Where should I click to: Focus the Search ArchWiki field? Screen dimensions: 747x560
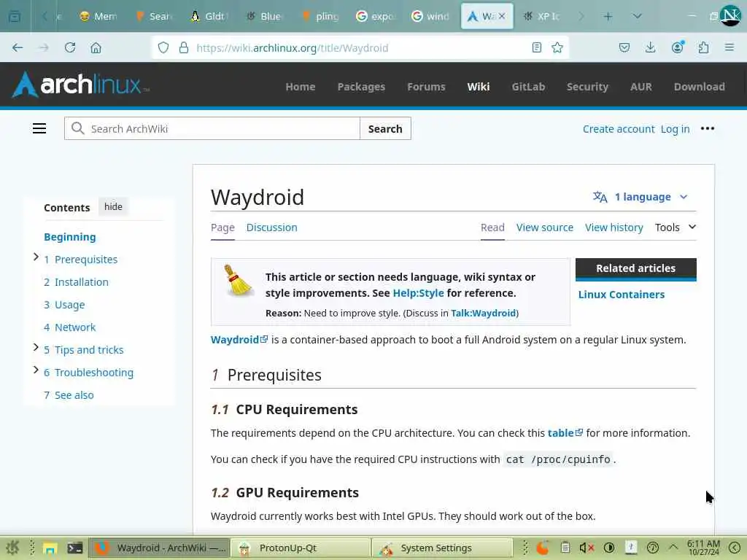coord(212,128)
